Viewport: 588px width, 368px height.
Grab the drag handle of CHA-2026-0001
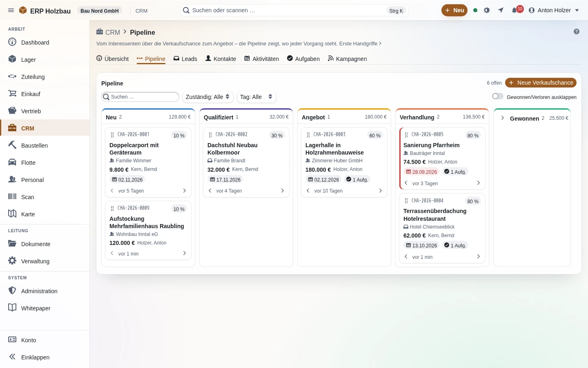coord(112,135)
